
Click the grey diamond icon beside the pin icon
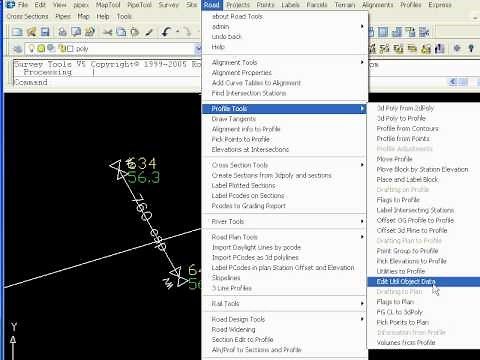coord(457,48)
